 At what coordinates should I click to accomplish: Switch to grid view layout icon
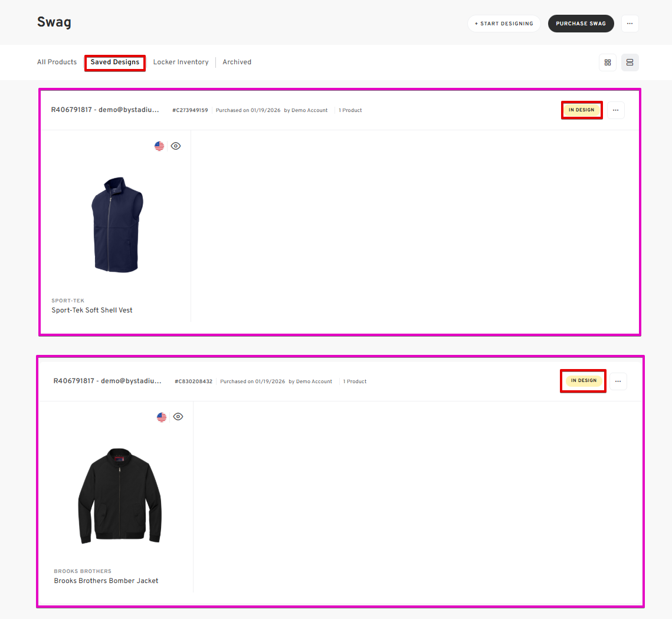pos(607,62)
